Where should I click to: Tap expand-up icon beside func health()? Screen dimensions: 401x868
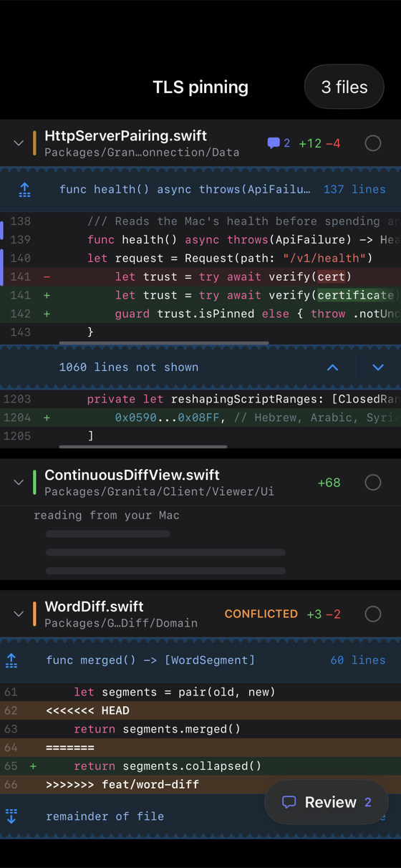pyautogui.click(x=24, y=190)
